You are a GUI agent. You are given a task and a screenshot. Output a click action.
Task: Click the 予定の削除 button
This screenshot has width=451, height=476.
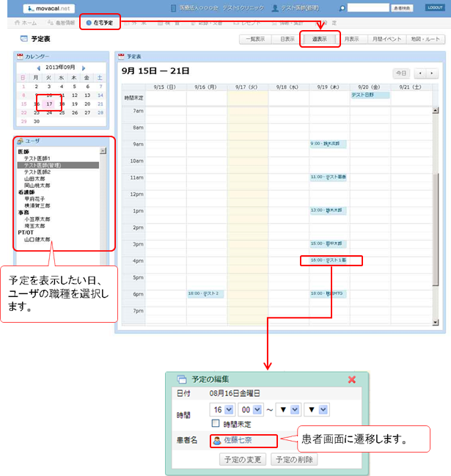click(294, 459)
